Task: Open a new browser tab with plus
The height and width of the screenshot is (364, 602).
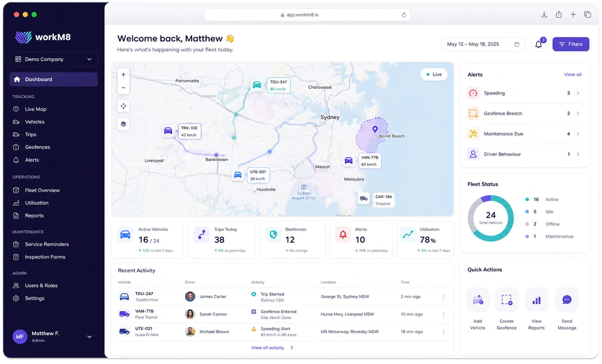Action: pyautogui.click(x=573, y=15)
